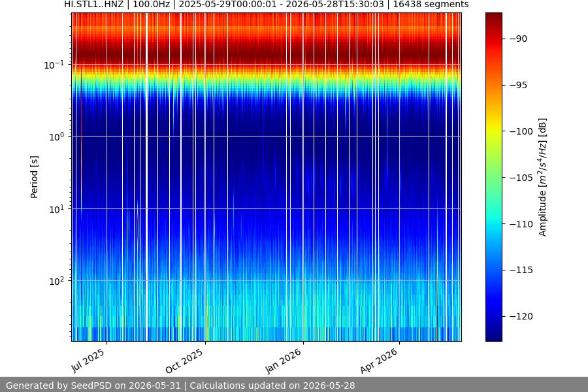This screenshot has width=588, height=392.
Task: Click the 10² y-axis tick label
Action: pyautogui.click(x=57, y=281)
